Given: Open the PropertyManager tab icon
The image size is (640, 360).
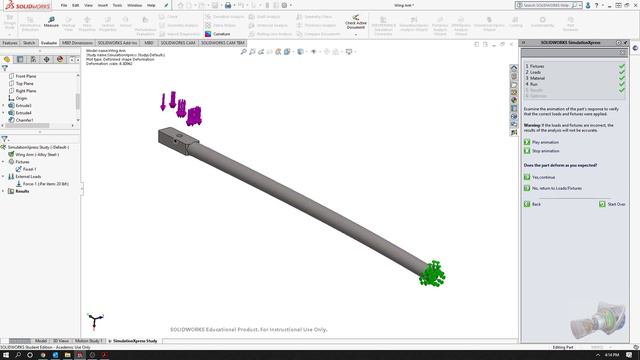Looking at the screenshot, I should 20,59.
